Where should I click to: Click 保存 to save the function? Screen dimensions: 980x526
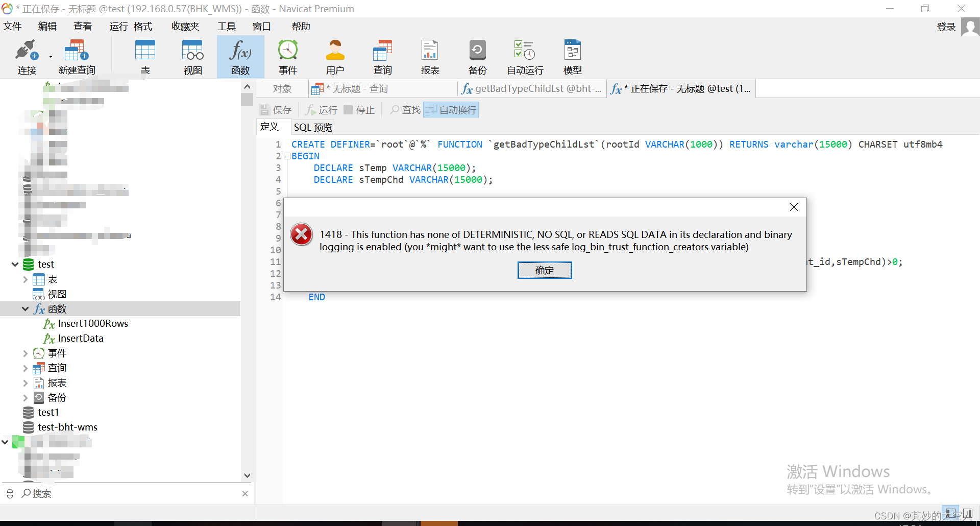(x=276, y=109)
